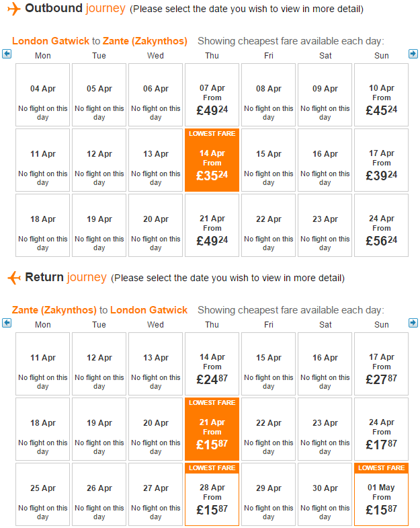Viewport: 420px width, 528px height.
Task: Pick outbound 21 Apr £49.24 fare
Action: pos(212,225)
